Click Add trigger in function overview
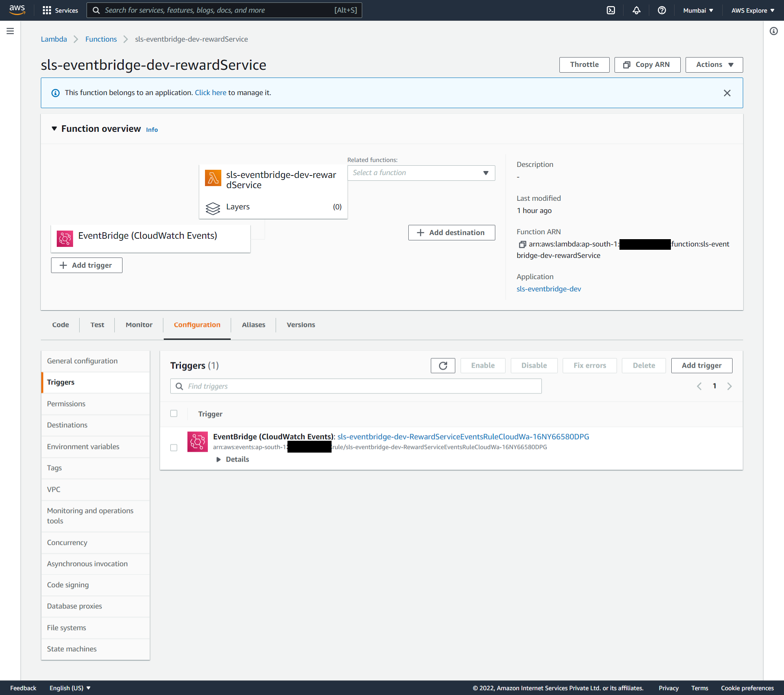Viewport: 784px width, 695px height. (87, 265)
